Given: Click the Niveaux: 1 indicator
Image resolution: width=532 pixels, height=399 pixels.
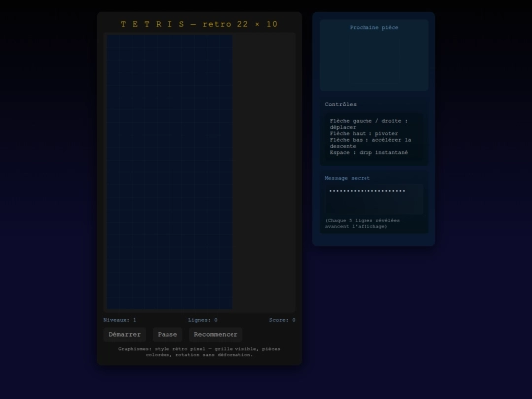Looking at the screenshot, I should click(120, 320).
